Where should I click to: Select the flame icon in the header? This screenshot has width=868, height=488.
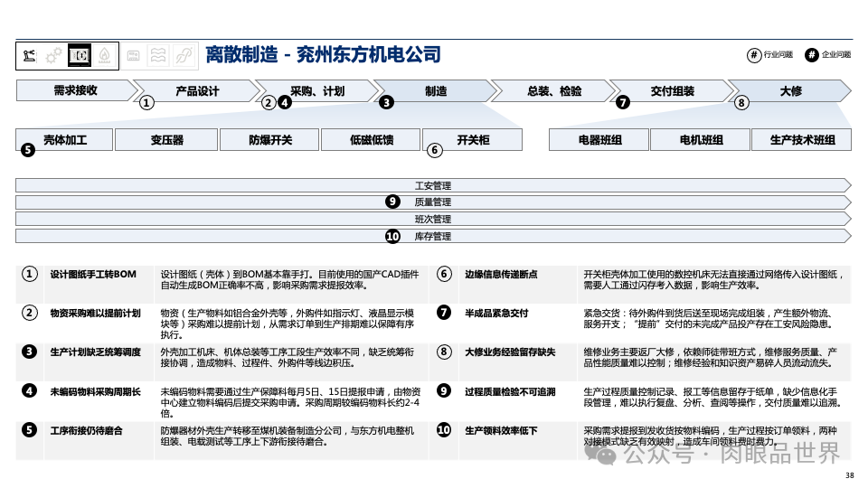coord(105,55)
